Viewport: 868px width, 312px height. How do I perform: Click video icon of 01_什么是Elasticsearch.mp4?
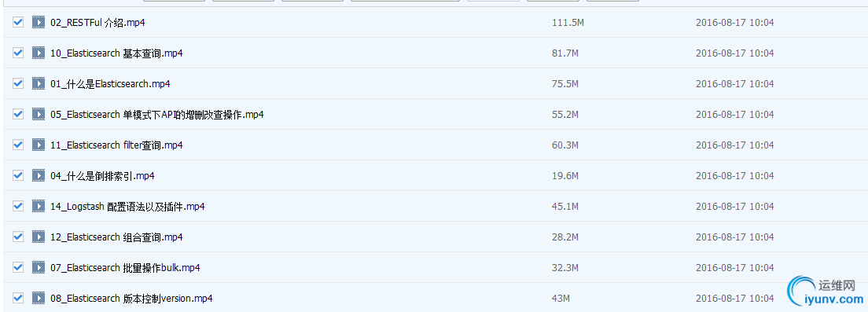click(x=39, y=83)
